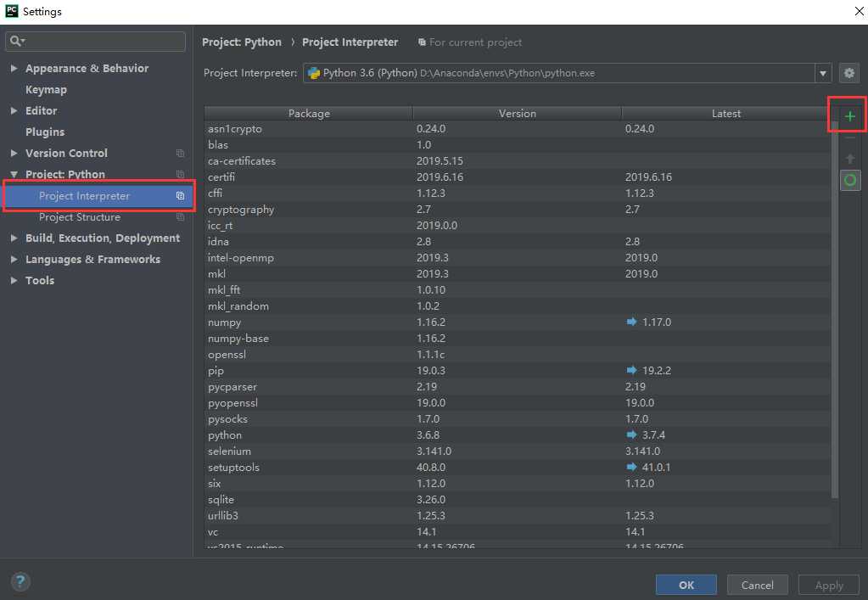The width and height of the screenshot is (868, 600).
Task: Select the sqlite package row
Action: [517, 499]
